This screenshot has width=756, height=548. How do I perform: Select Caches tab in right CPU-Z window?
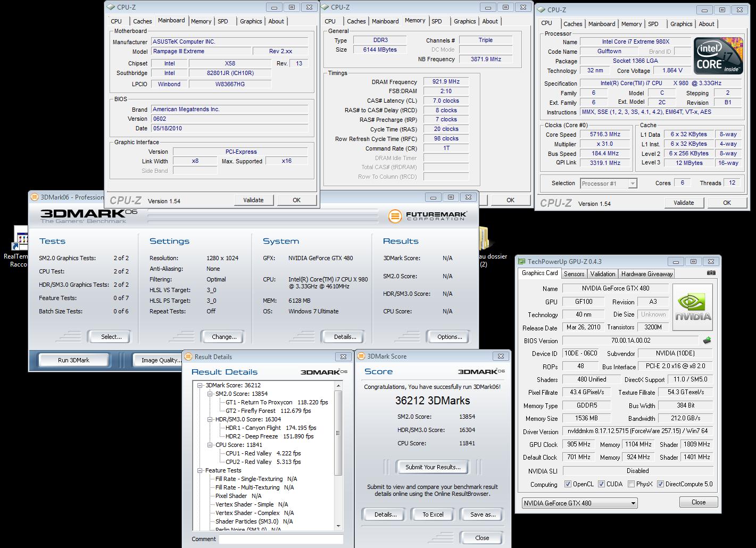pyautogui.click(x=572, y=24)
